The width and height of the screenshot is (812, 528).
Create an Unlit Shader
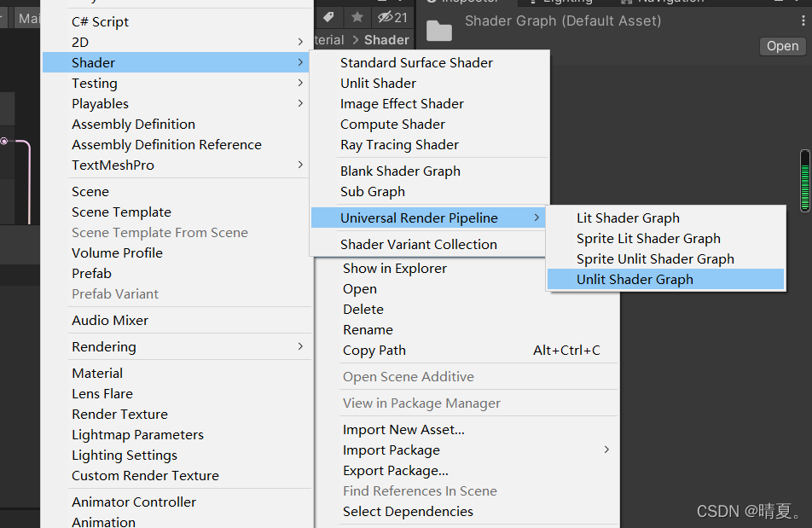(429, 83)
